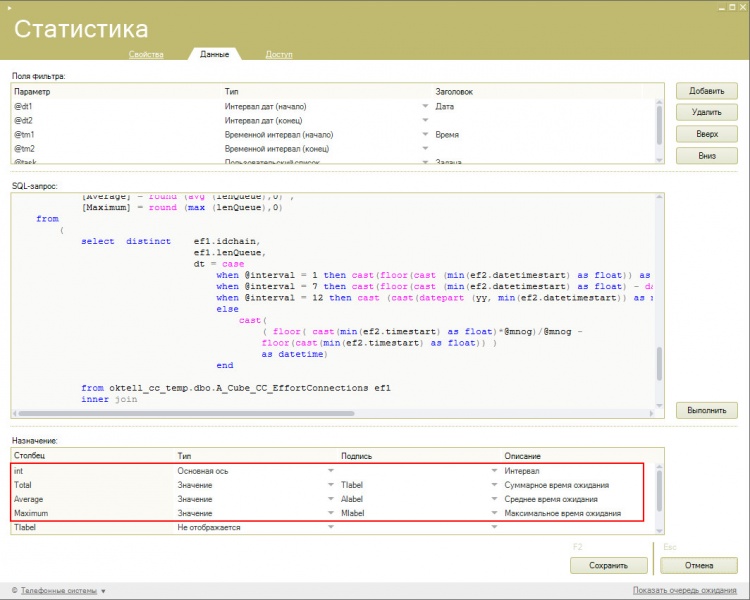
Task: Expand type dropdown for @tm1 parameter
Action: click(425, 134)
